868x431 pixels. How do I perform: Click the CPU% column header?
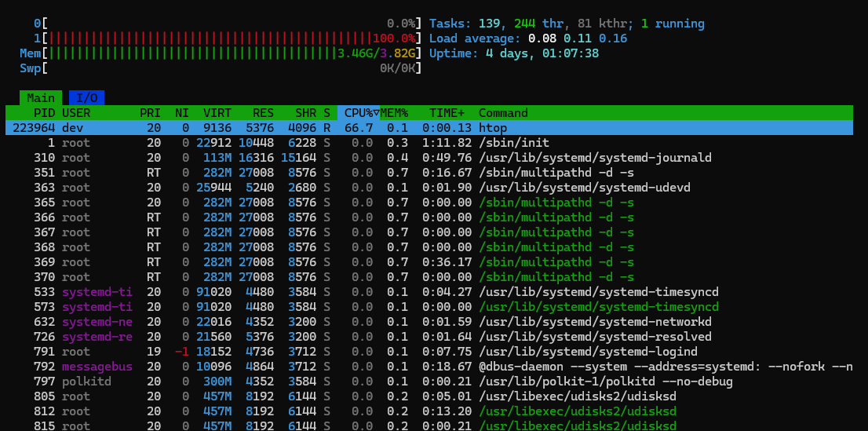tap(359, 113)
